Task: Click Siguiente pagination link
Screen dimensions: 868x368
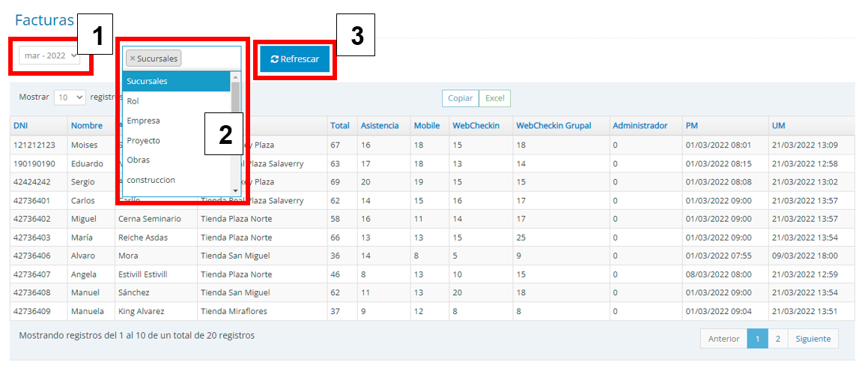Action: click(813, 339)
